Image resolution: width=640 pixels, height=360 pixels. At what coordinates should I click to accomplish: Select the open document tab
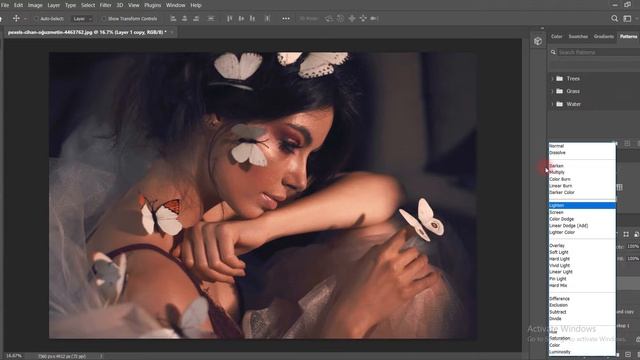[87, 32]
